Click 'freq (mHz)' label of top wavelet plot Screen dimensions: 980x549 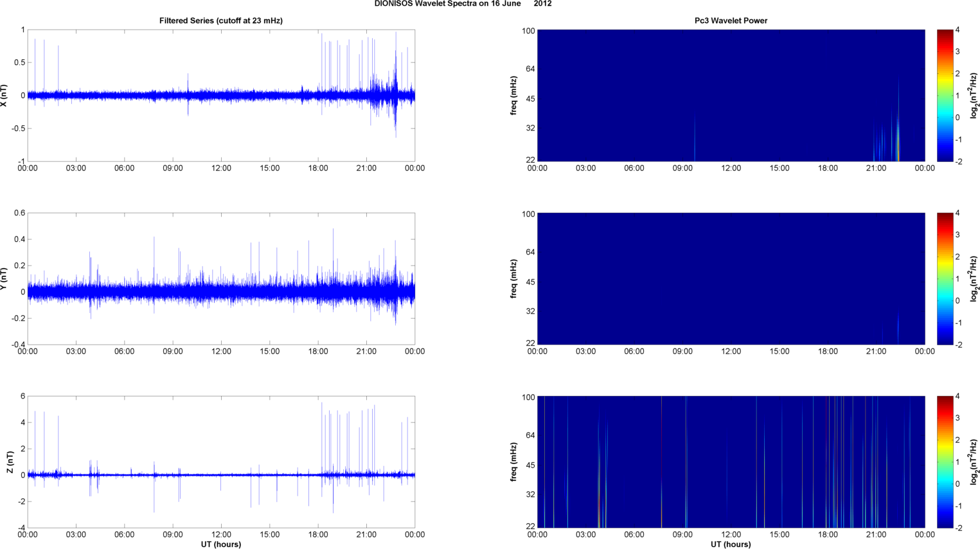pos(514,95)
